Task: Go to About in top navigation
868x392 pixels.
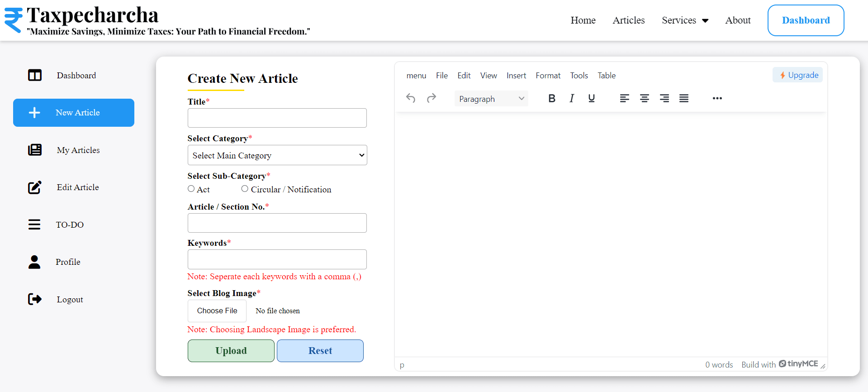Action: point(738,20)
